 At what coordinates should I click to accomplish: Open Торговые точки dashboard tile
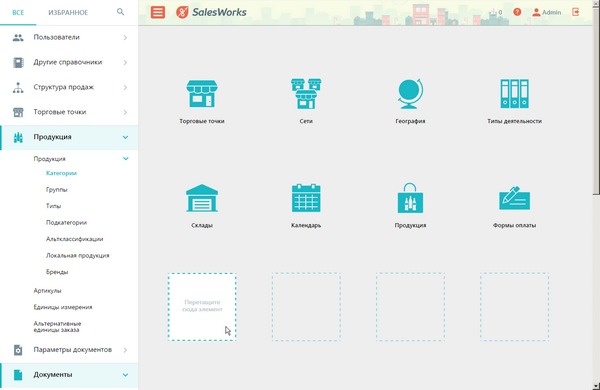point(202,101)
